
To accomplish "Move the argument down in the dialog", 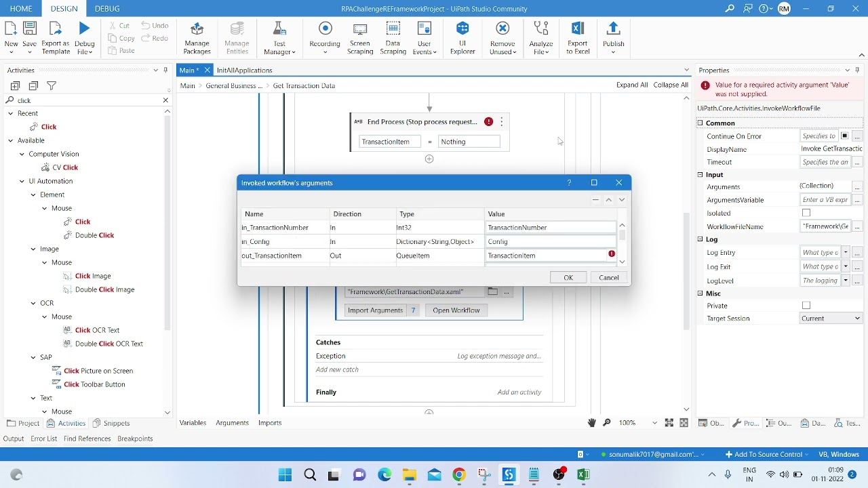I will 622,200.
